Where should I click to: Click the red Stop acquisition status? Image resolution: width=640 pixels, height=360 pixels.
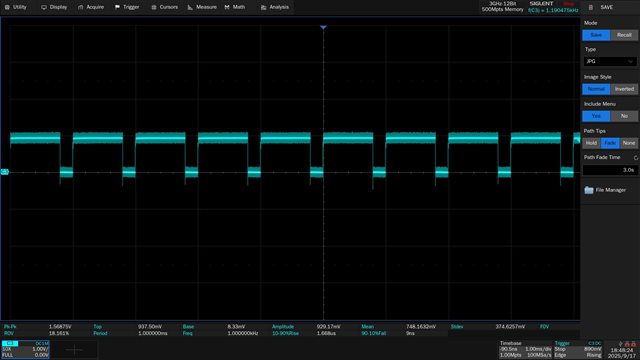(x=568, y=4)
